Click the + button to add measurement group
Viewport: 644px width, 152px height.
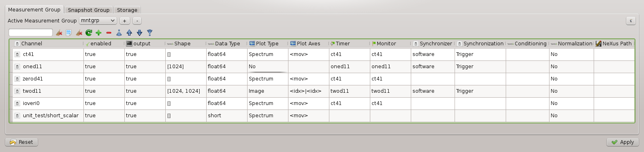(x=124, y=20)
